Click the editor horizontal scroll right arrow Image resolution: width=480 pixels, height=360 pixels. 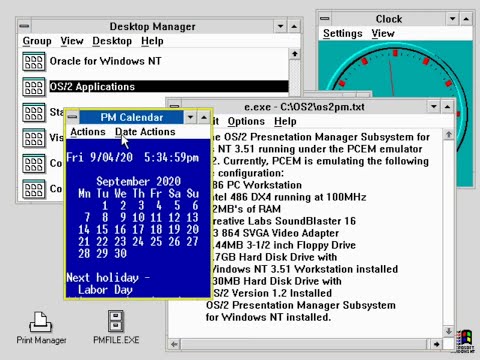(436, 344)
